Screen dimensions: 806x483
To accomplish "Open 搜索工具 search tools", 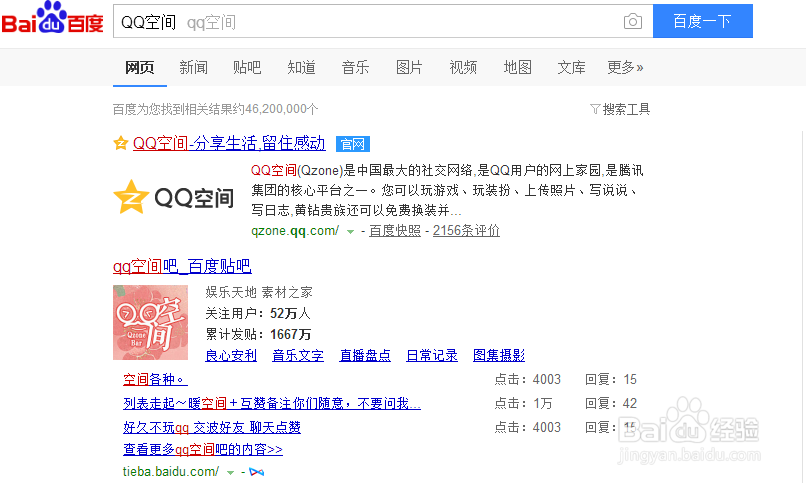I will pyautogui.click(x=626, y=109).
